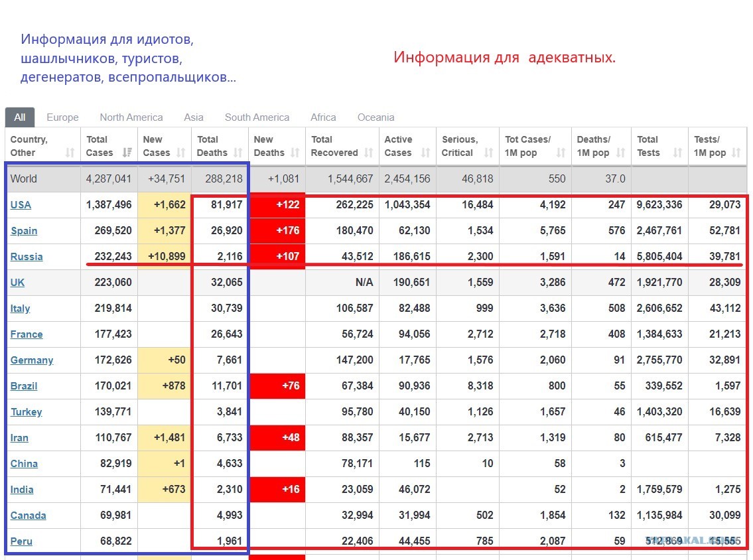
Task: Sort by Total Deaths column arrows
Action: [238, 153]
